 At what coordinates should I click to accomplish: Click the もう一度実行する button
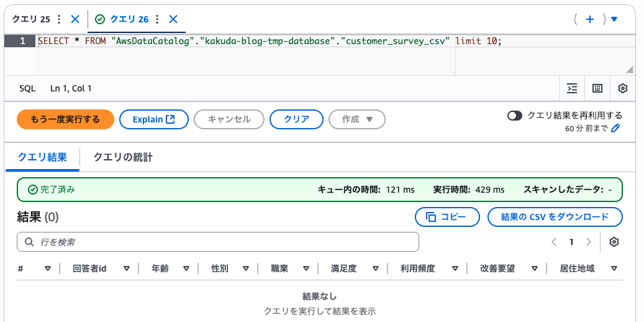(x=65, y=119)
